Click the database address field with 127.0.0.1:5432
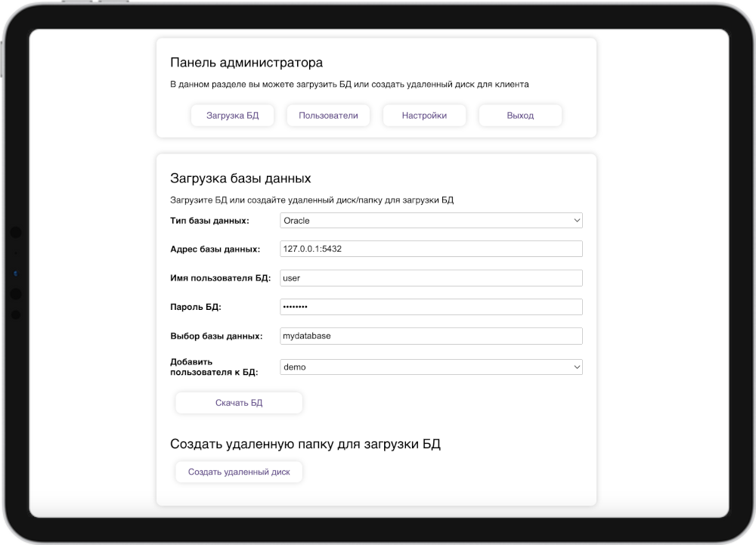The image size is (756, 545). click(431, 249)
